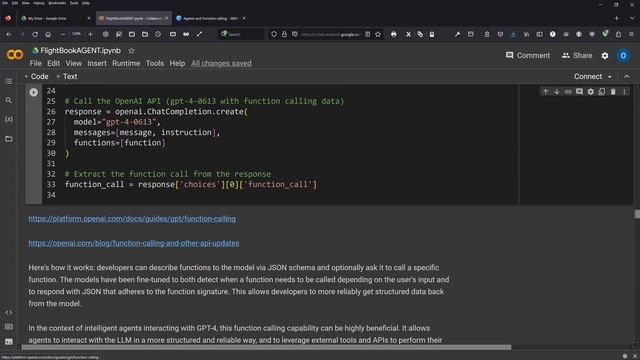The image size is (640, 360).
Task: Zoom in with plus in toolbar
Action: tap(90, 34)
